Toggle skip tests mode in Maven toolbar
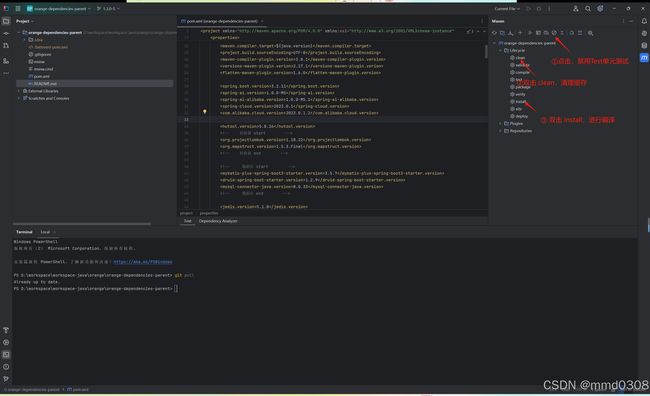Screen dimensions: 650x396 (x=554, y=33)
